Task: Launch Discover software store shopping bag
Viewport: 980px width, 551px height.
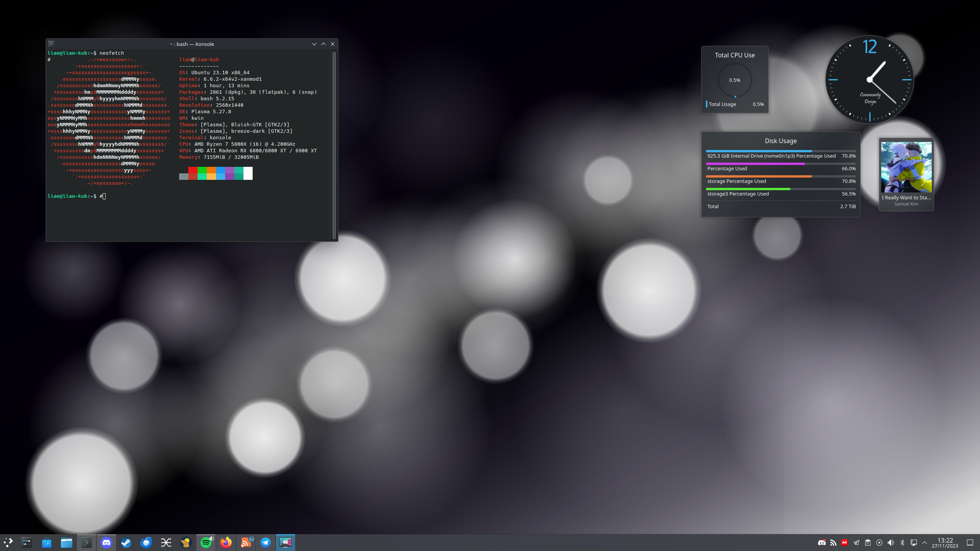Action: click(x=47, y=543)
